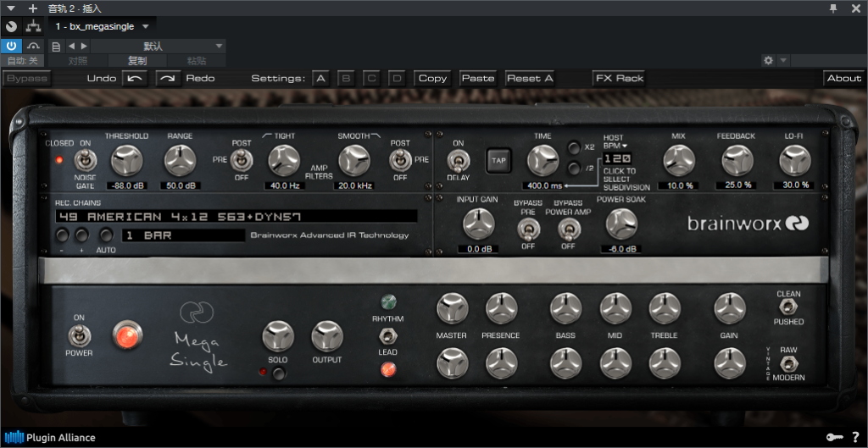
Task: Click the Bypass button
Action: 27,79
